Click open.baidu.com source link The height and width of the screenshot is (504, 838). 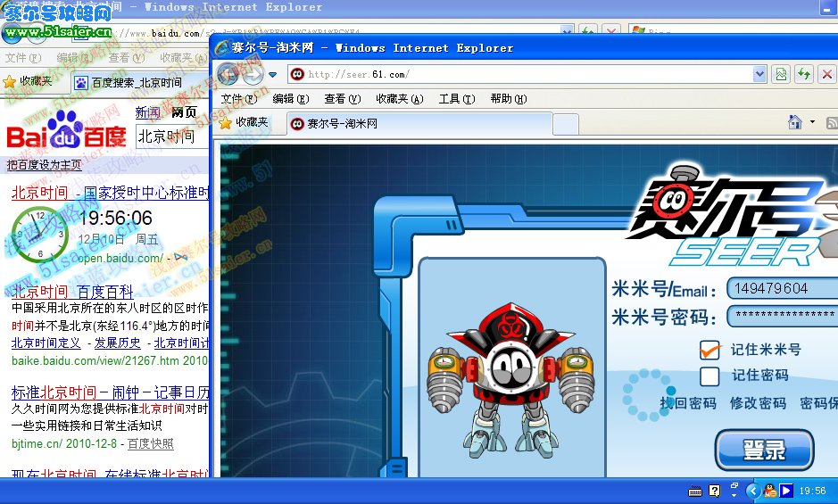click(x=120, y=258)
